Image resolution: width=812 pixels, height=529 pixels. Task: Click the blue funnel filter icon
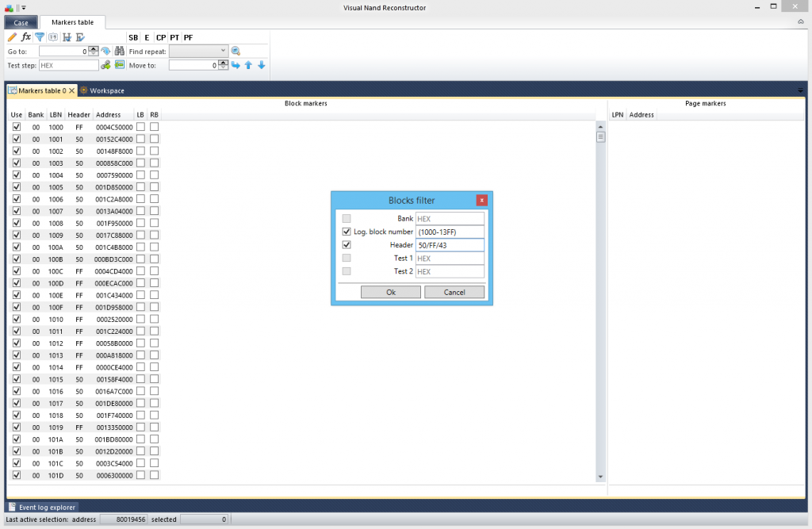(40, 37)
